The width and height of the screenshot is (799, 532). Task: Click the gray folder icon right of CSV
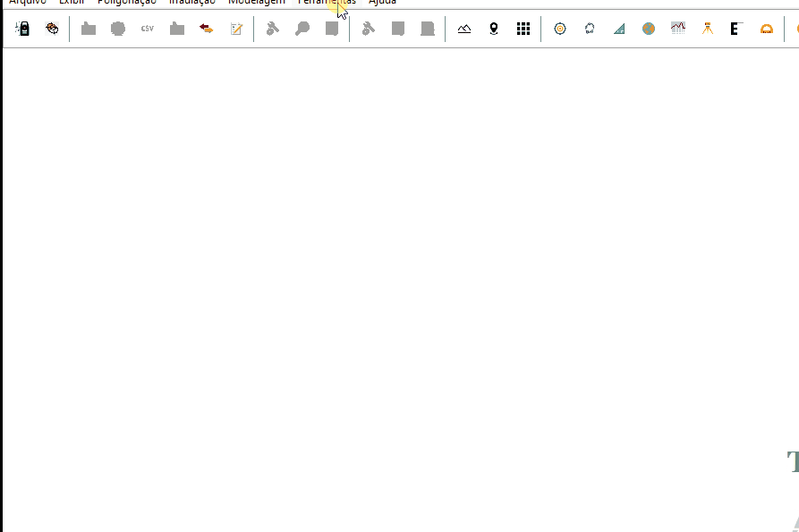point(177,29)
